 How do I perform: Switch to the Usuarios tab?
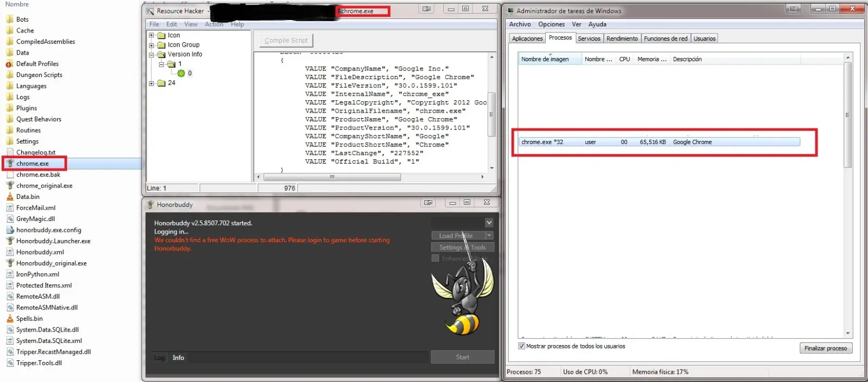click(705, 38)
